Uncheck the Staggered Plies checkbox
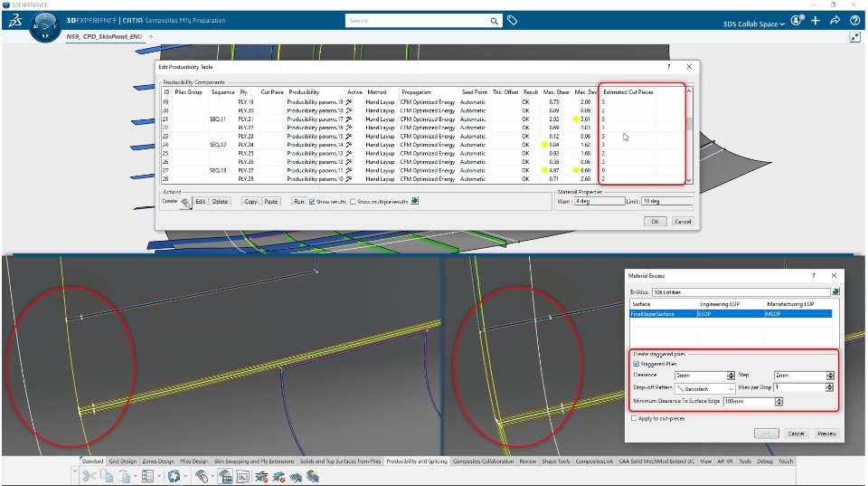 636,364
